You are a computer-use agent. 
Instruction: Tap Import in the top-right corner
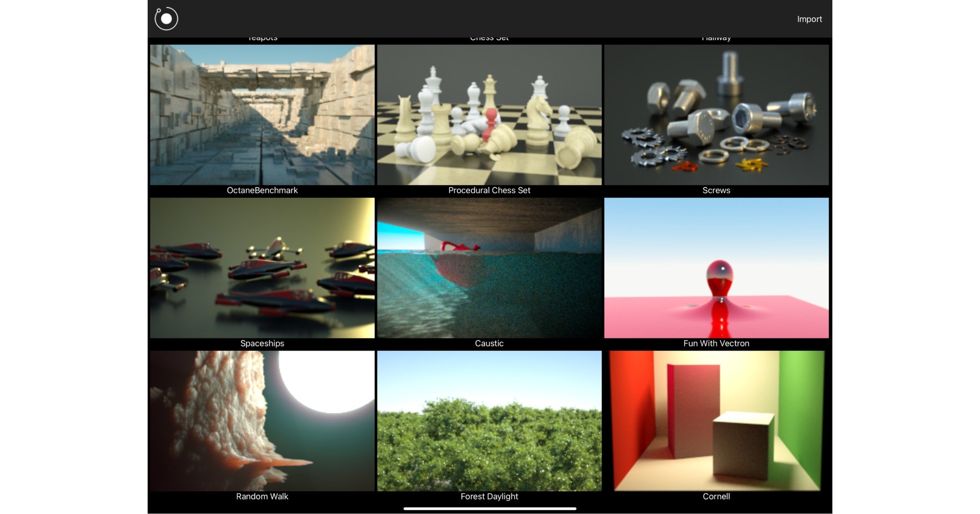(809, 19)
